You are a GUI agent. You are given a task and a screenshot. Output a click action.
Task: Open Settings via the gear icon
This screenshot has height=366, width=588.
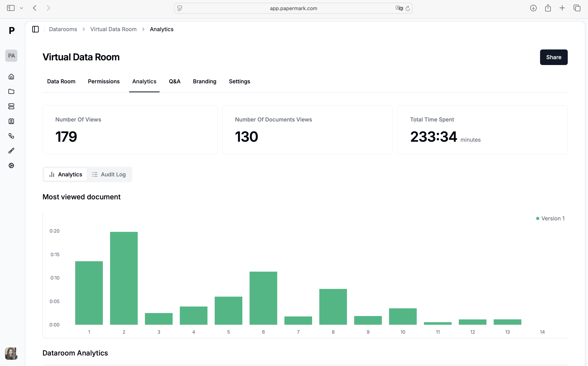pyautogui.click(x=11, y=165)
